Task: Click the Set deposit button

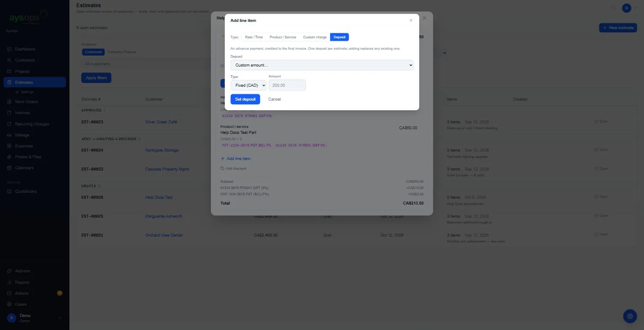Action: pos(245,99)
